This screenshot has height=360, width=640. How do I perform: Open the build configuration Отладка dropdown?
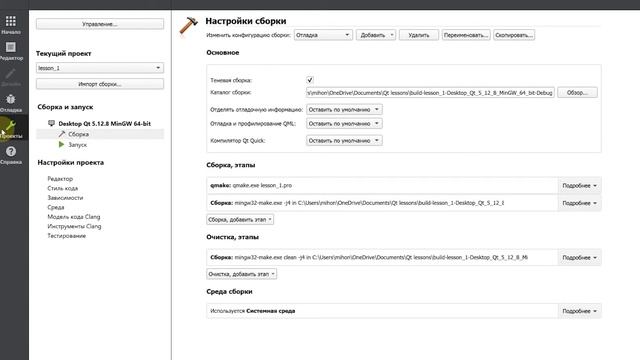[x=323, y=35]
